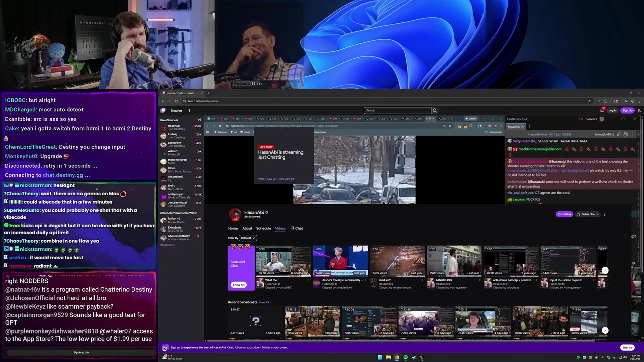Open Emiru channel in sidebar
The width and height of the screenshot is (644, 362).
(181, 187)
